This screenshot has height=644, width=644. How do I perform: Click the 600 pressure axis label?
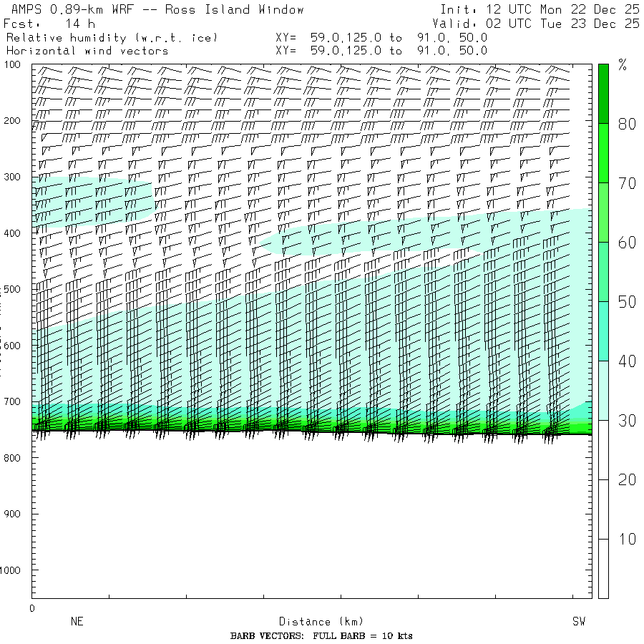tap(12, 346)
